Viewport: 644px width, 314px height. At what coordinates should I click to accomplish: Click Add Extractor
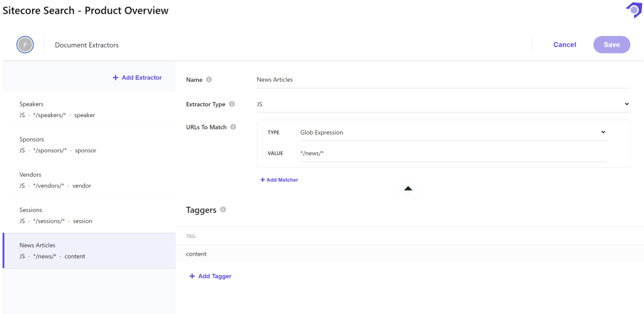pyautogui.click(x=137, y=77)
